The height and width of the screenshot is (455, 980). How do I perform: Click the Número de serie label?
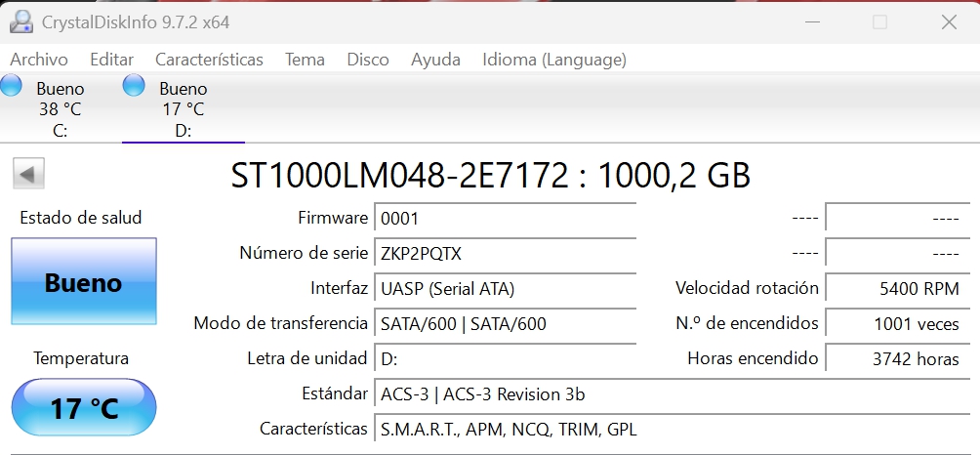(304, 253)
